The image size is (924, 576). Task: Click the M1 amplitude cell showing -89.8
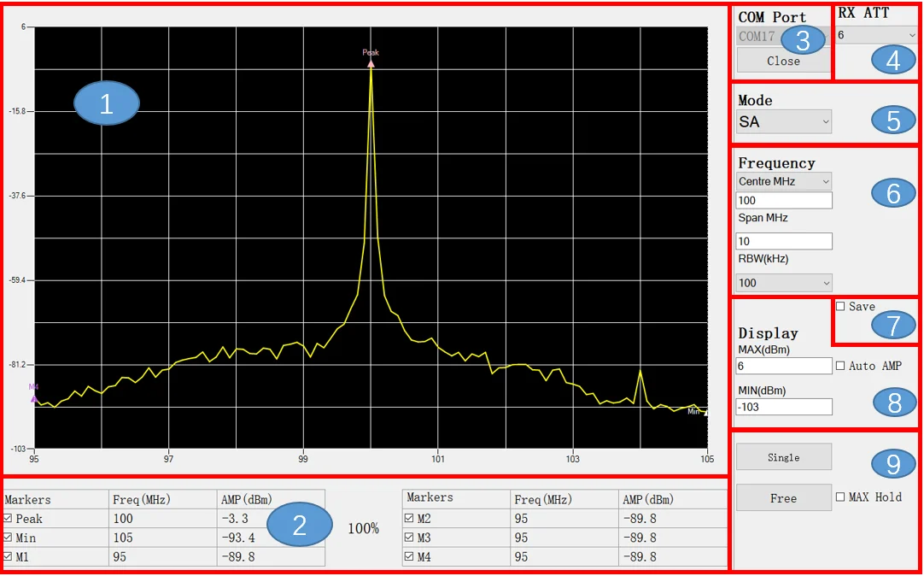pyautogui.click(x=271, y=557)
